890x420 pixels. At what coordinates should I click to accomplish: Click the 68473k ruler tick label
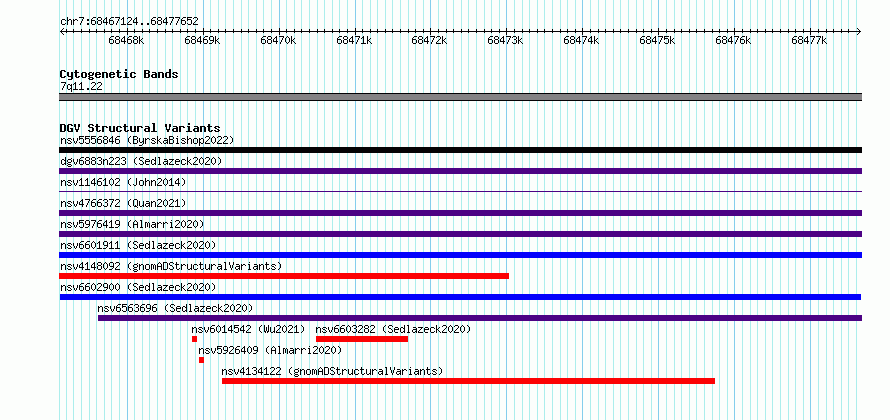(x=506, y=40)
